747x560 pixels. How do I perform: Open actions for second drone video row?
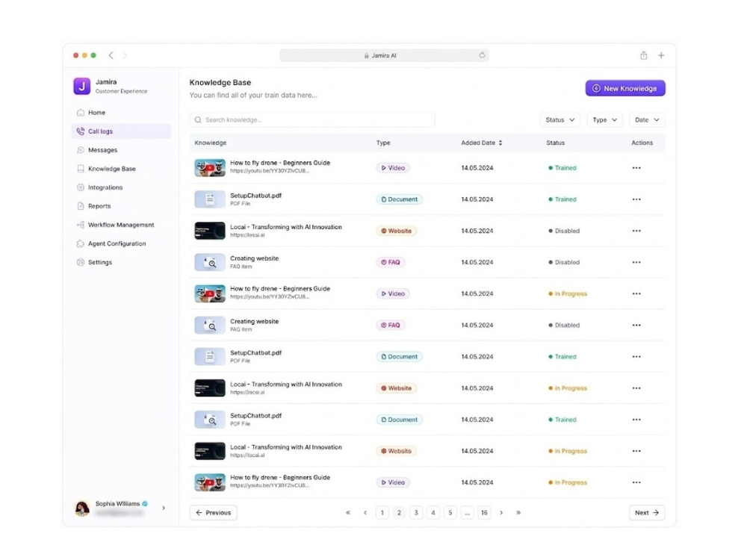(636, 293)
